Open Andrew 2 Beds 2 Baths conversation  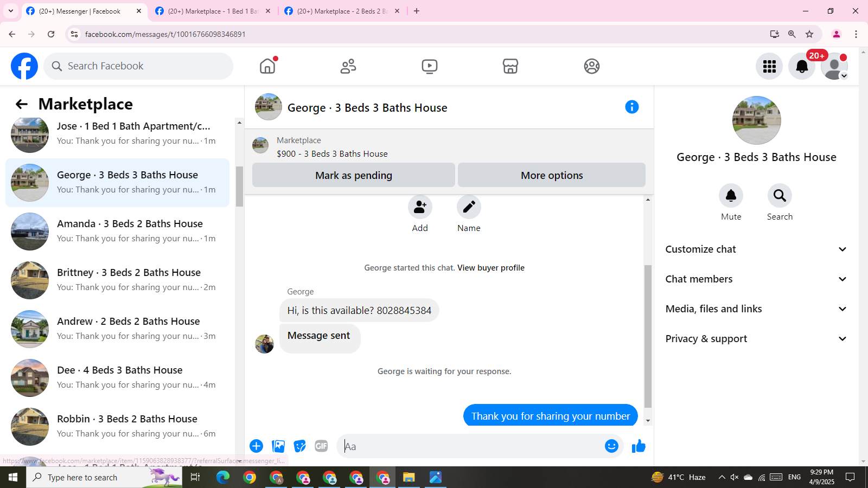click(117, 329)
